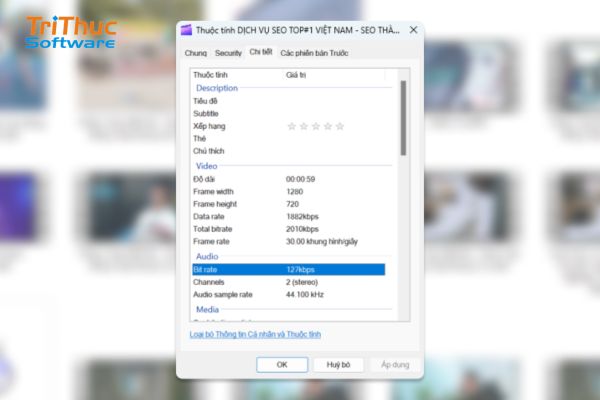Image resolution: width=600 pixels, height=400 pixels.
Task: Click the Video group header
Action: pyautogui.click(x=207, y=166)
